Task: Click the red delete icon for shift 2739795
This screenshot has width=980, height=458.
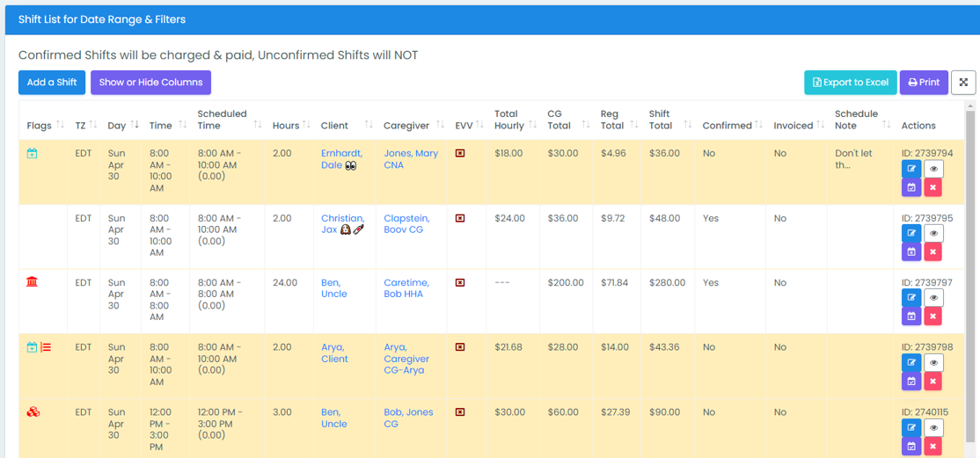Action: pyautogui.click(x=933, y=251)
